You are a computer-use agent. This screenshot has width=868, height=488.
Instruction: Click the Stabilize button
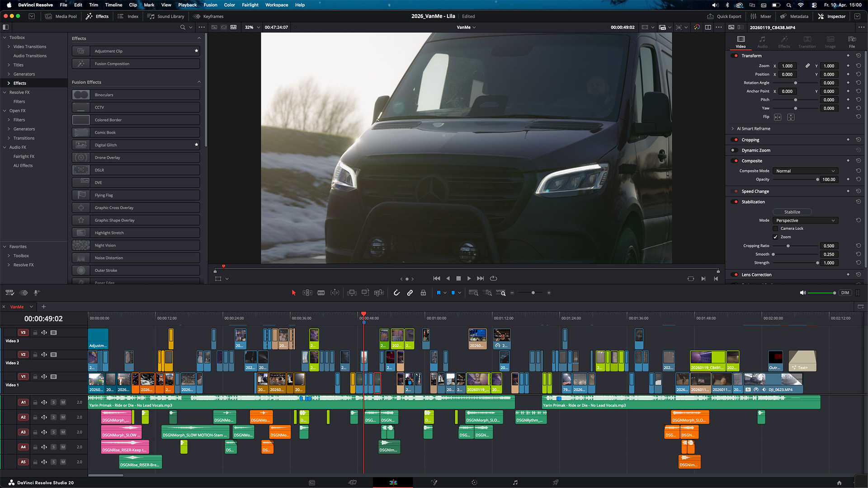pyautogui.click(x=792, y=212)
